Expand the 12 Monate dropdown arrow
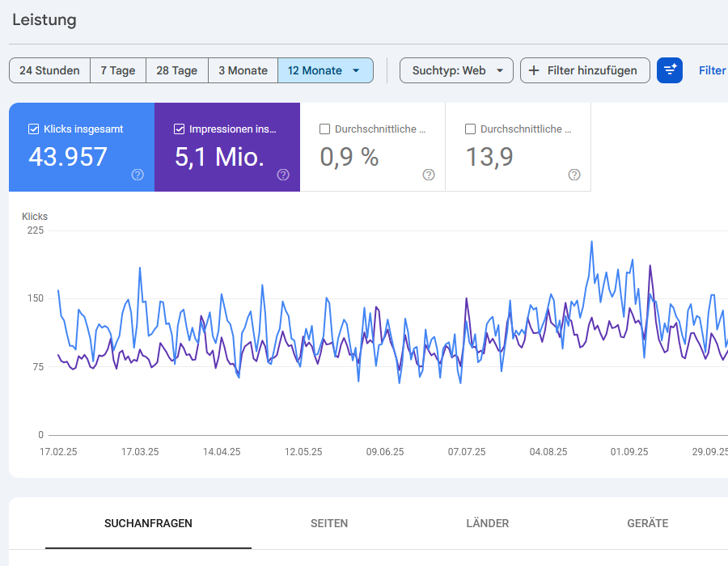728x566 pixels. point(356,70)
